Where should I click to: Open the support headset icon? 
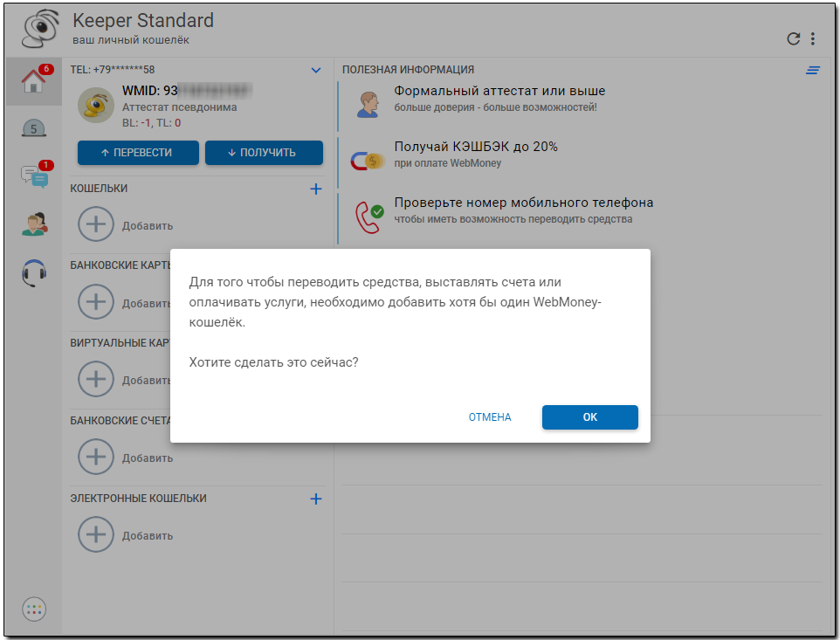tap(34, 272)
